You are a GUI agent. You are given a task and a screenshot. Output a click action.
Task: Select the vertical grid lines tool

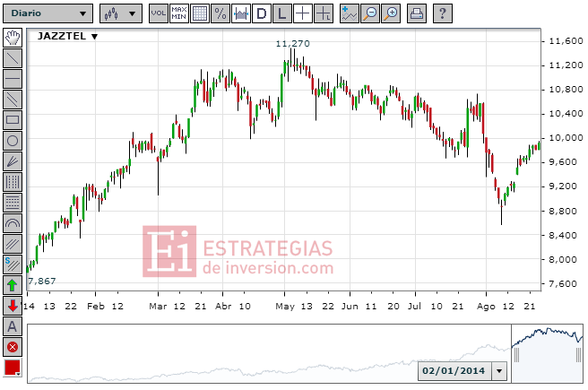(x=13, y=182)
